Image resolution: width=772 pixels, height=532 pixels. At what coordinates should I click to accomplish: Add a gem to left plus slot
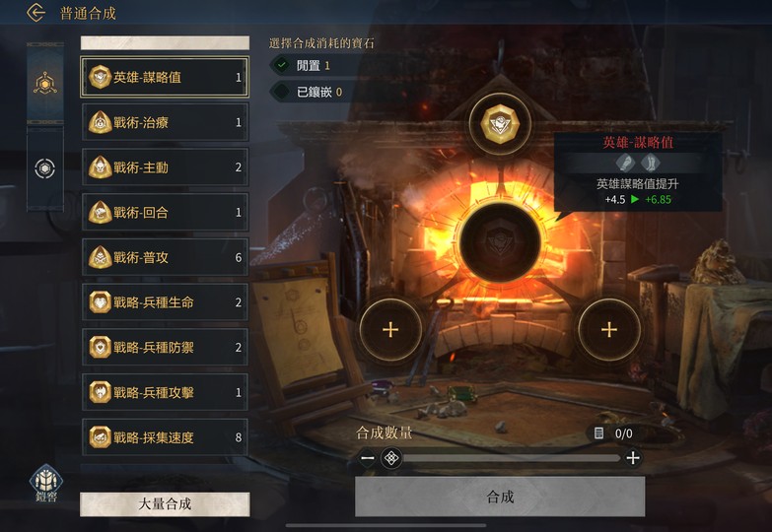(390, 329)
